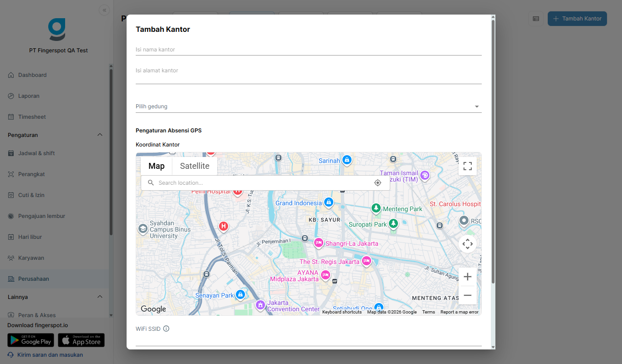Open Peran & Akses menu item

tap(54, 315)
